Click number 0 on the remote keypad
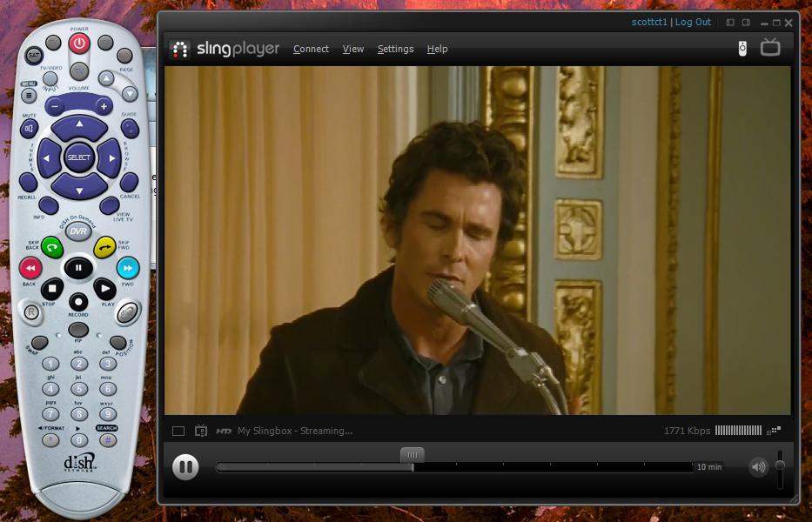 [78, 440]
